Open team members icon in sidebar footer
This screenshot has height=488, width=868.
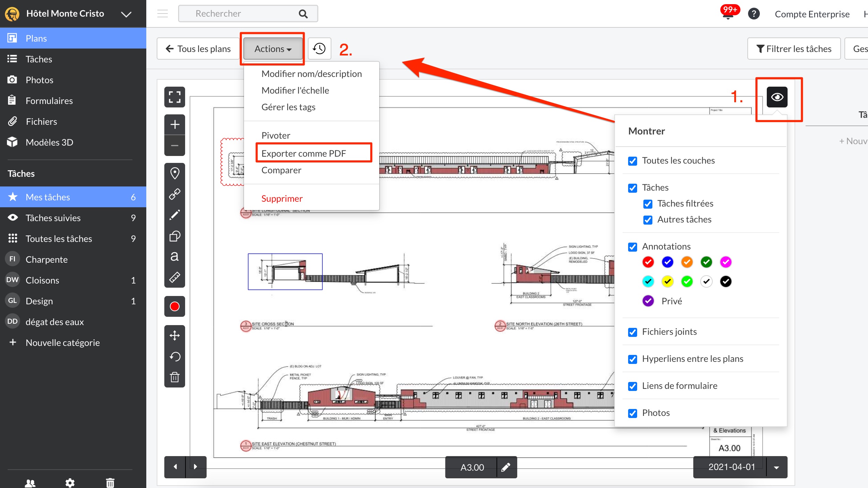(31, 483)
